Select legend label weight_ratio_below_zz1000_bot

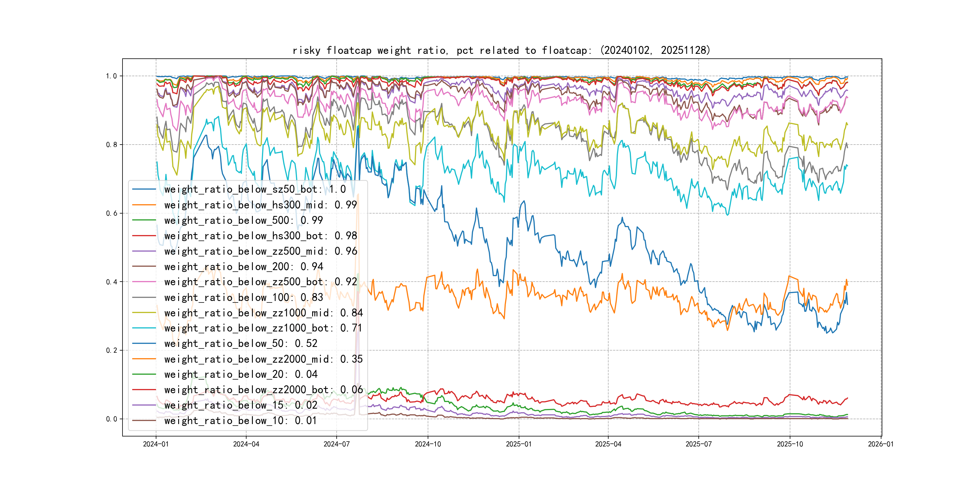click(263, 328)
